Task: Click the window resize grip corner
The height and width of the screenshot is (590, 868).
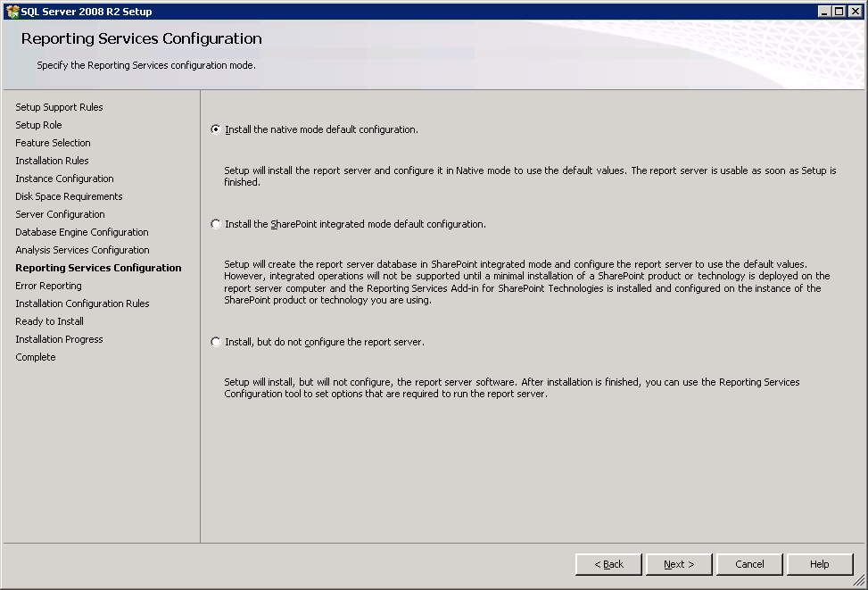Action: point(858,580)
